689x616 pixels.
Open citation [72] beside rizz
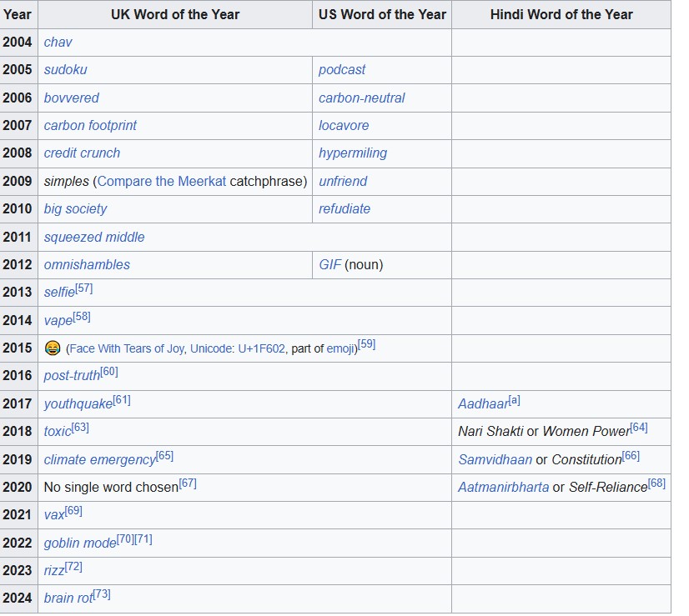73,567
